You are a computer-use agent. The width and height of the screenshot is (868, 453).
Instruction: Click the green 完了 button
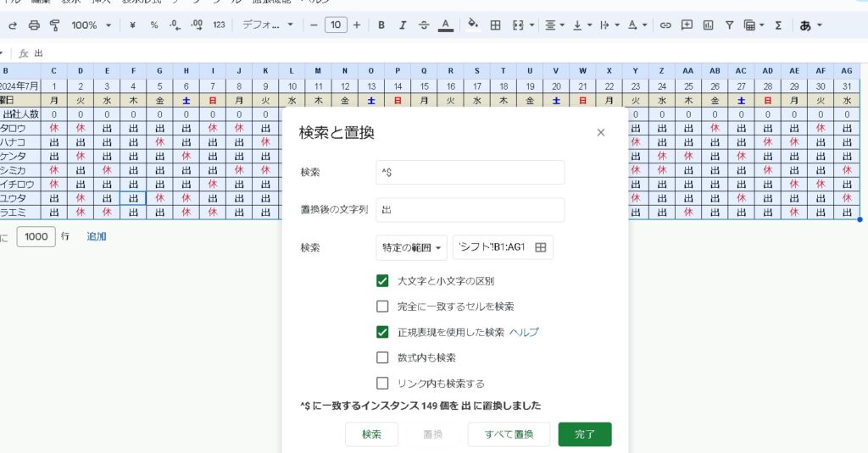[x=585, y=434]
